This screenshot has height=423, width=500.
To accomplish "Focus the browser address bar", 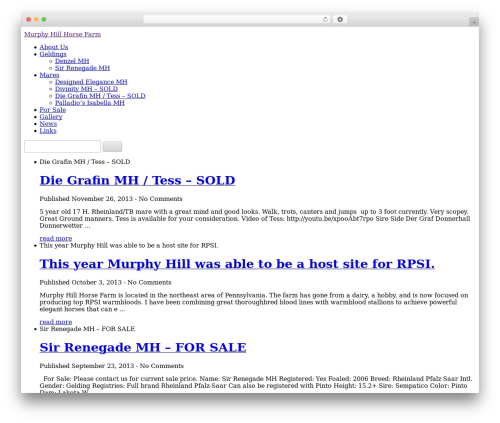I will pos(237,20).
